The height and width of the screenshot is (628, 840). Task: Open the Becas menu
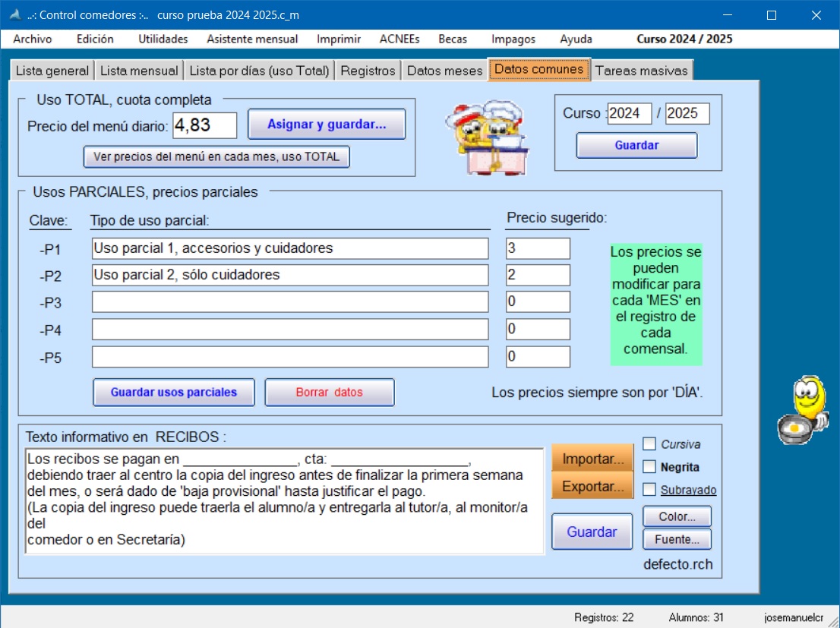click(453, 39)
